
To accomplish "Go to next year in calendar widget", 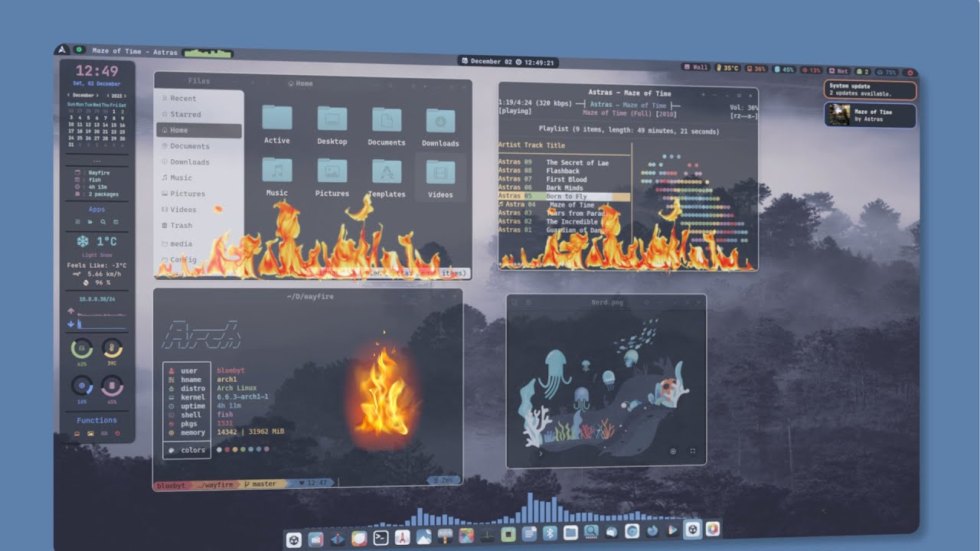I will point(123,96).
